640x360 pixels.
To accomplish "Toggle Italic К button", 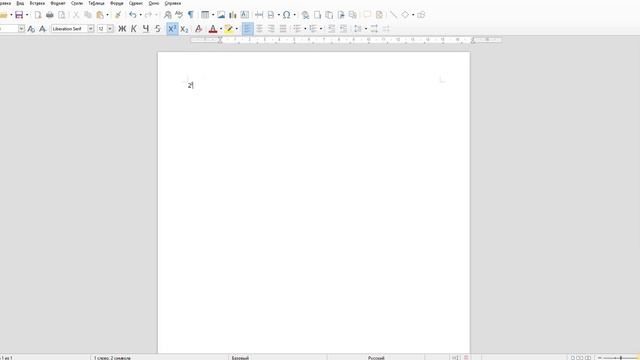I will pos(134,29).
